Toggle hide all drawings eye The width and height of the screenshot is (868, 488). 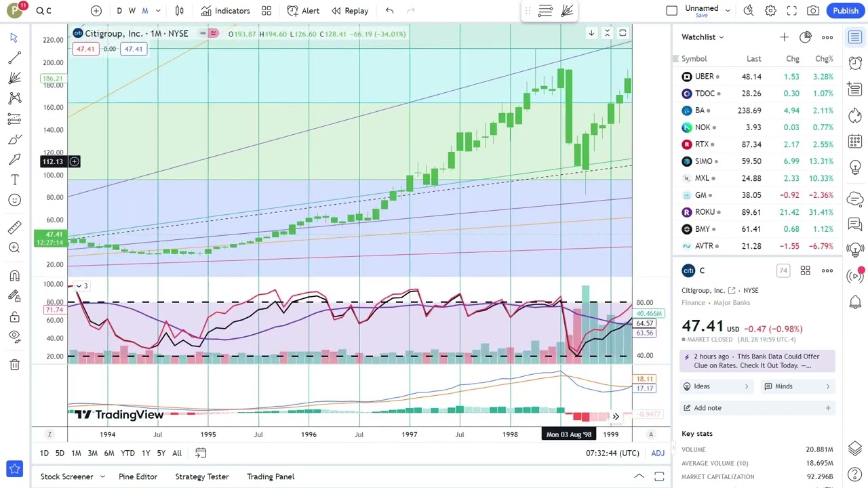pos(14,337)
